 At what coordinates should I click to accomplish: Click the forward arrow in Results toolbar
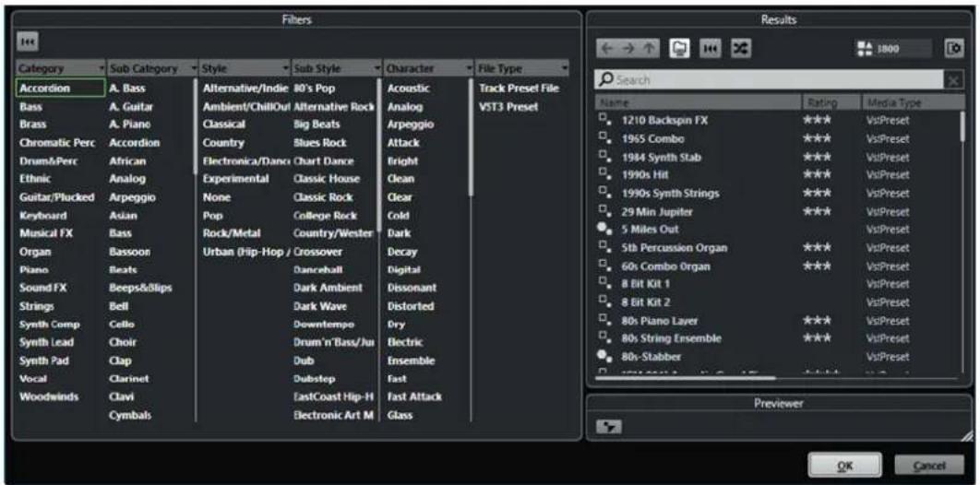[627, 49]
